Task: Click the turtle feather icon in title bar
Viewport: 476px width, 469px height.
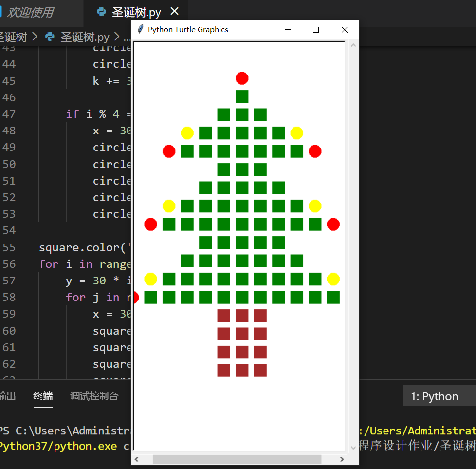Action: coord(140,29)
